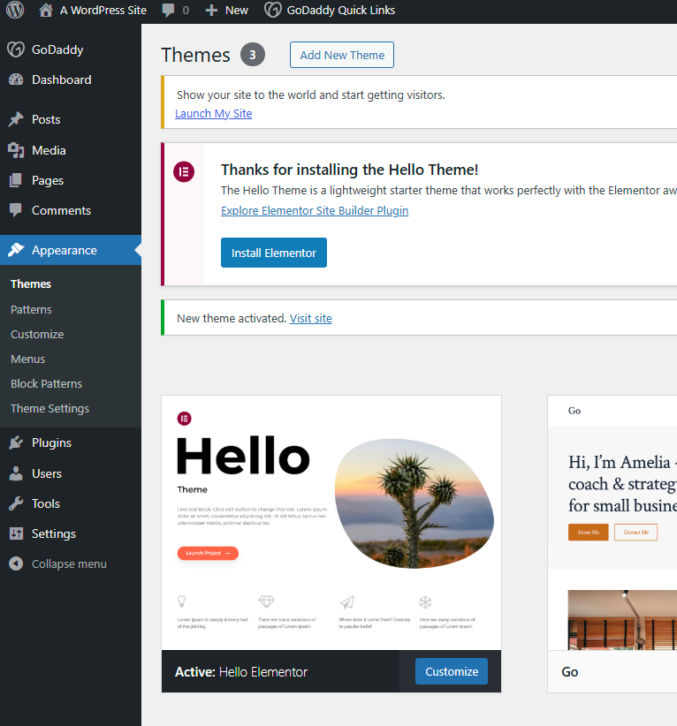The width and height of the screenshot is (677, 726).
Task: Click the Settings sliders icon
Action: [16, 533]
